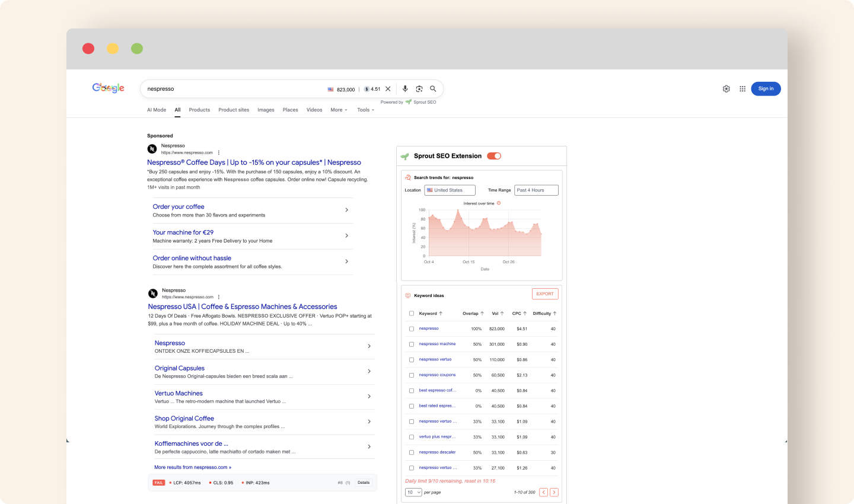Click the magnifying glass search icon

click(x=433, y=88)
